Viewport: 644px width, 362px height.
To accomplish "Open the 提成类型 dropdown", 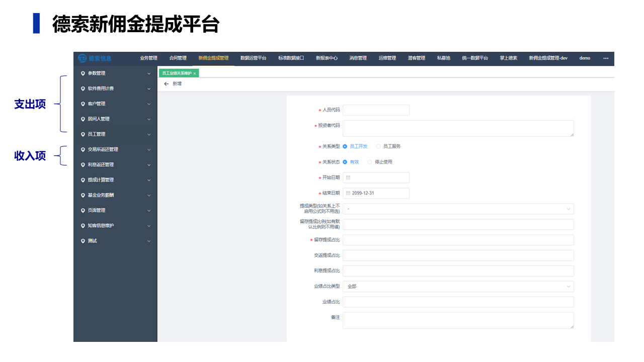I will click(x=458, y=209).
